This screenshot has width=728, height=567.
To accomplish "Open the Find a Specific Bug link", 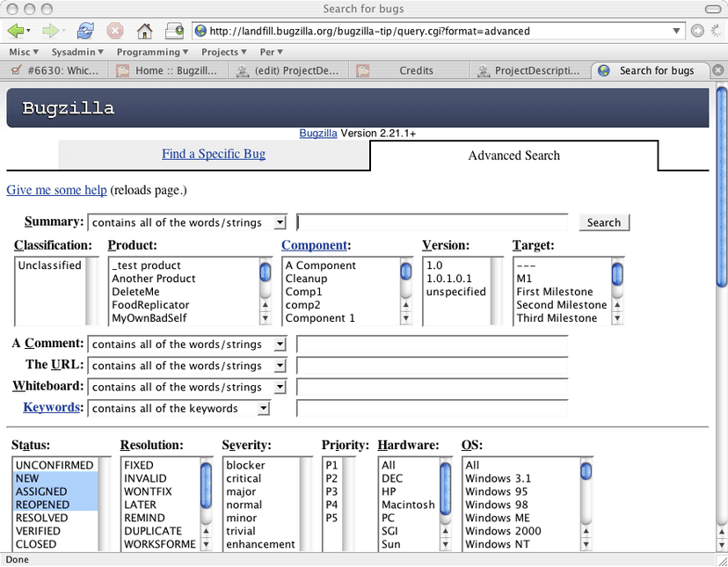I will [x=214, y=154].
